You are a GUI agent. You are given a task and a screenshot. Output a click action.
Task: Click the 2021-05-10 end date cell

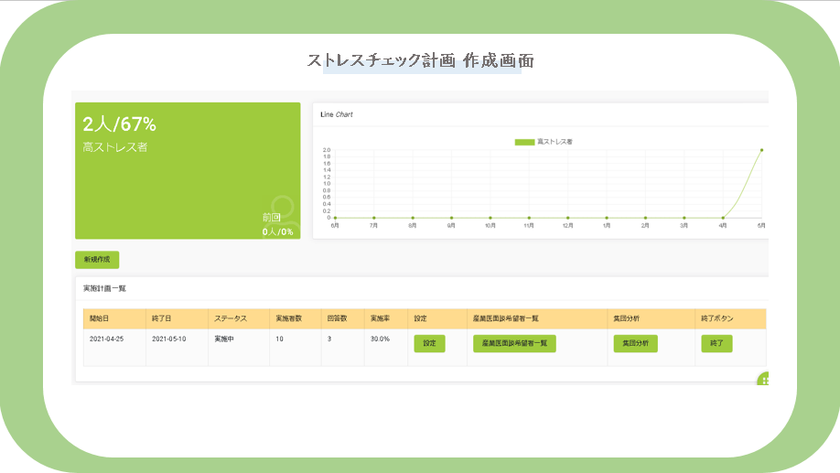tap(173, 339)
